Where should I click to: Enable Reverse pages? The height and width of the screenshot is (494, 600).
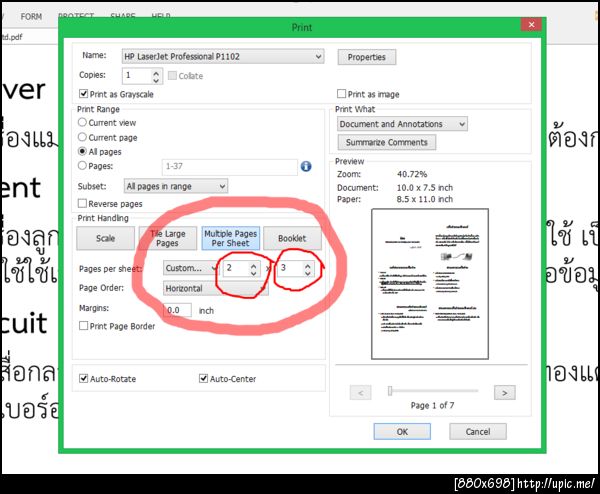pos(82,203)
